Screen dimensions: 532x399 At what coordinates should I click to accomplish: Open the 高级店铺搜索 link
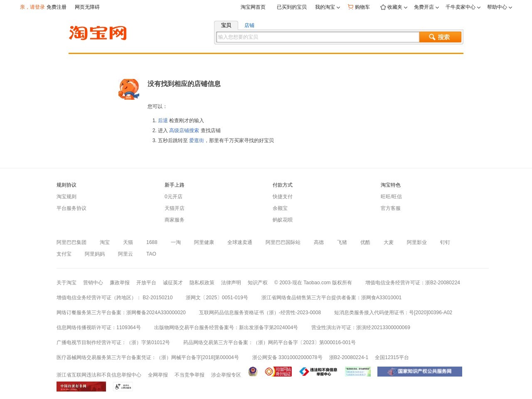pyautogui.click(x=184, y=130)
